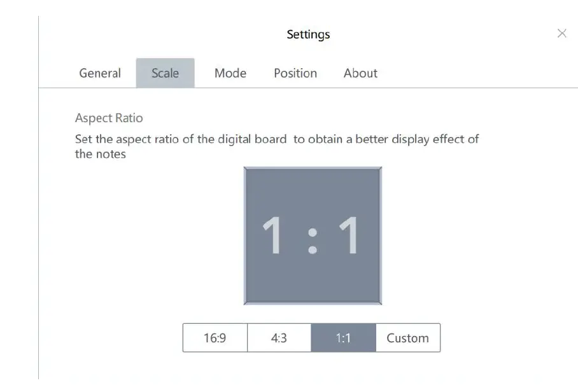Image resolution: width=578 pixels, height=392 pixels.
Task: Click the X icon in the top right corner
Action: pos(562,33)
